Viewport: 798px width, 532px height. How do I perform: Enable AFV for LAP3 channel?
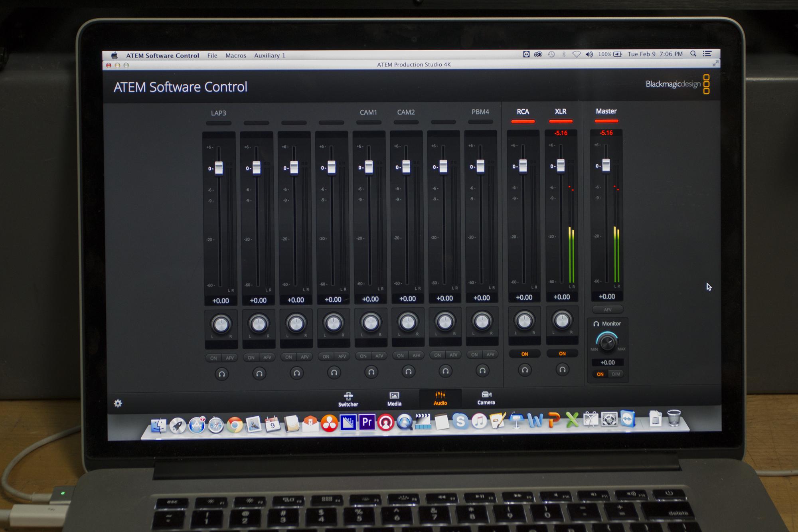(x=230, y=358)
